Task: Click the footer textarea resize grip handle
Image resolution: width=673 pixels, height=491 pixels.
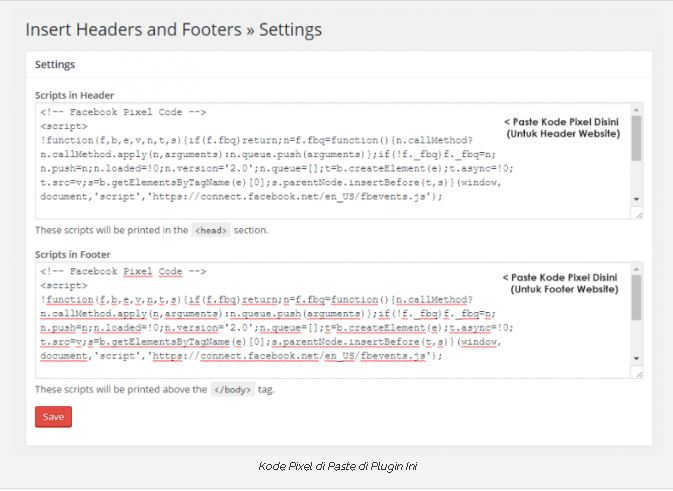Action: click(x=637, y=373)
